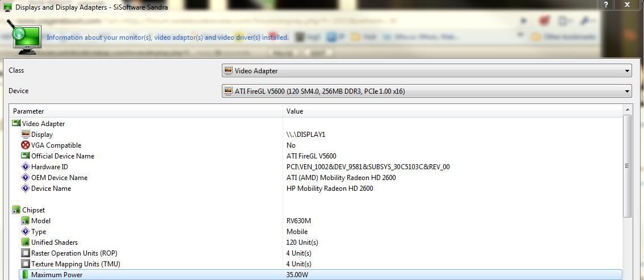Click the ATI (AMD) Mobility Radeon HD 2600 value

(341, 177)
